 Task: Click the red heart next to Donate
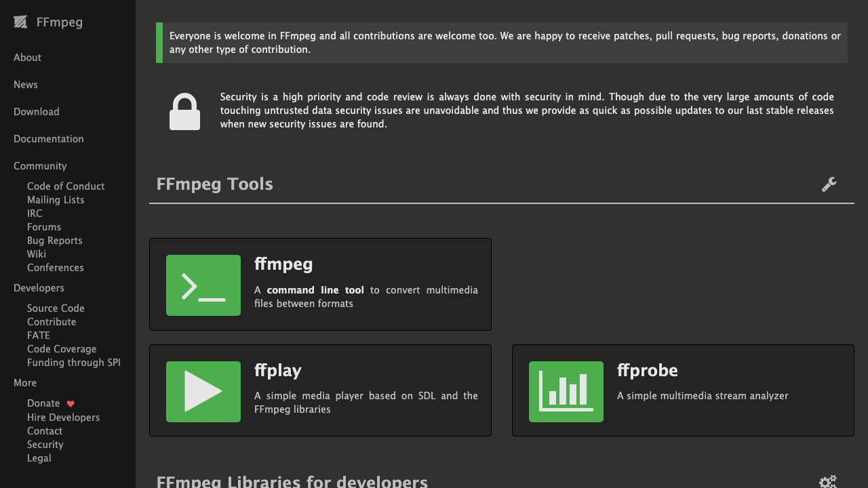(x=71, y=403)
